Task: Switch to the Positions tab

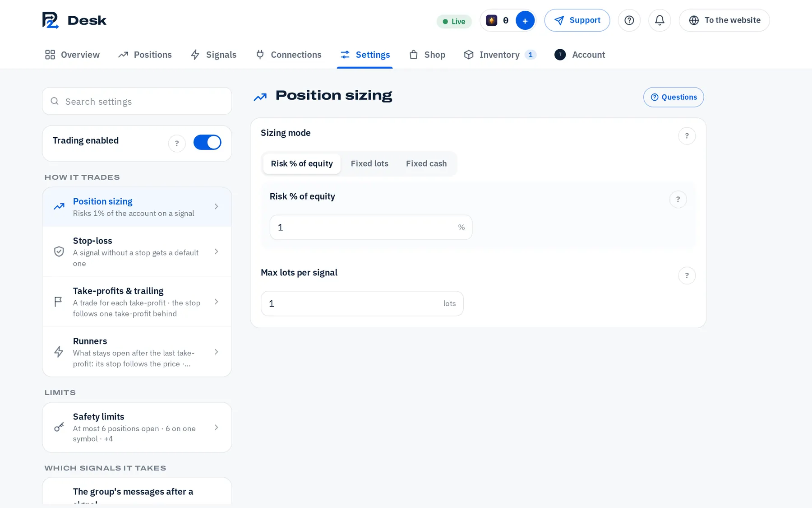Action: [145, 55]
